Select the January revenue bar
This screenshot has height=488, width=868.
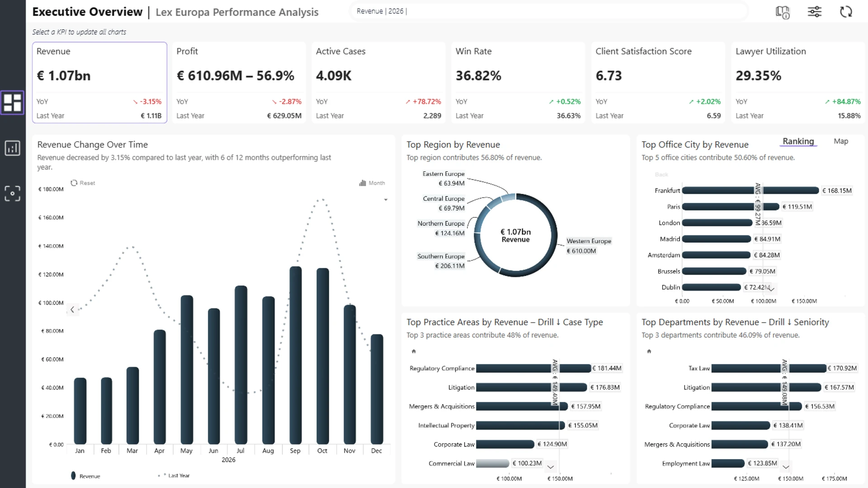(x=80, y=411)
